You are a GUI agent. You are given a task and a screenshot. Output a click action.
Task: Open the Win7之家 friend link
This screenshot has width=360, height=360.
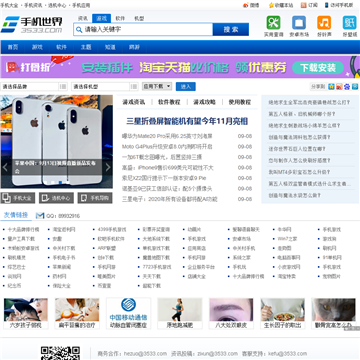[x=287, y=239]
